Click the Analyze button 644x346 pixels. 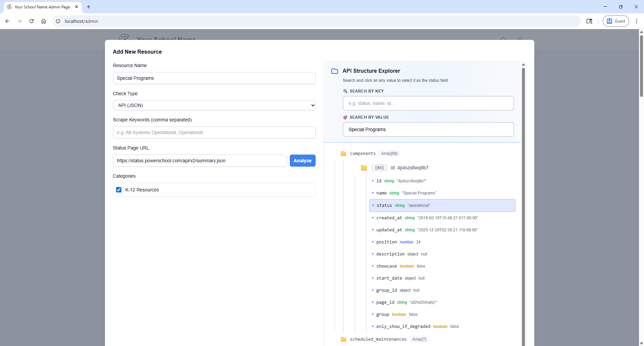pos(302,161)
